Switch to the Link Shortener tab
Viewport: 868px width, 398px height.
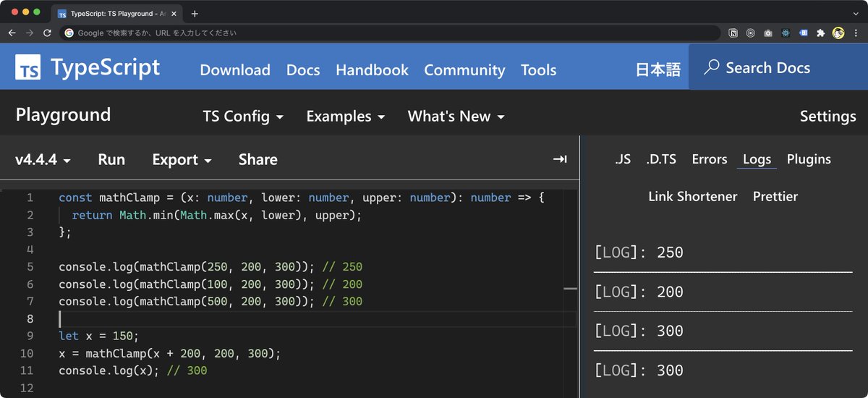693,196
